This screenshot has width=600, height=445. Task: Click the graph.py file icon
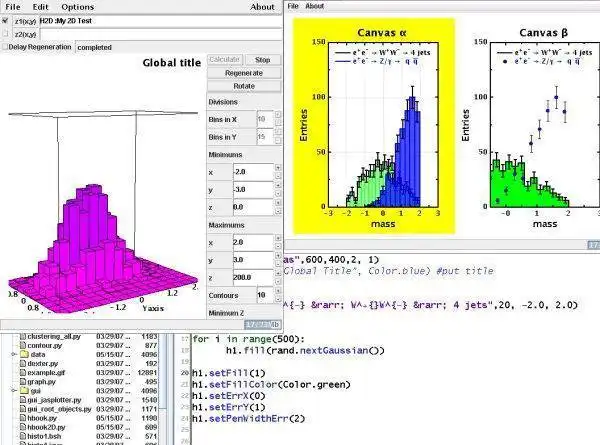(x=23, y=381)
